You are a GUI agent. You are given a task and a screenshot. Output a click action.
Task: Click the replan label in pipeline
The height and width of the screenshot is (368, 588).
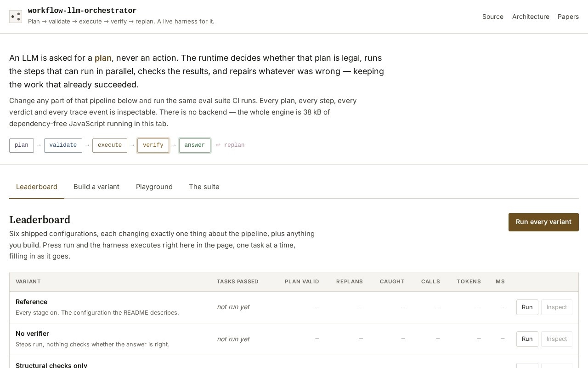(x=230, y=145)
